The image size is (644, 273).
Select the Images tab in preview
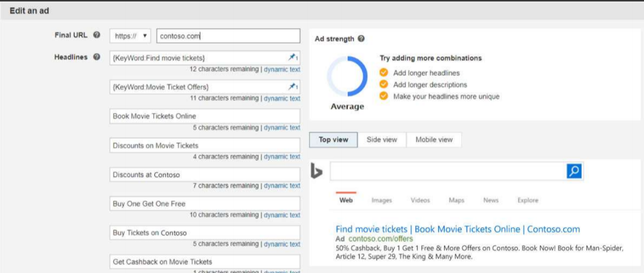pyautogui.click(x=381, y=200)
